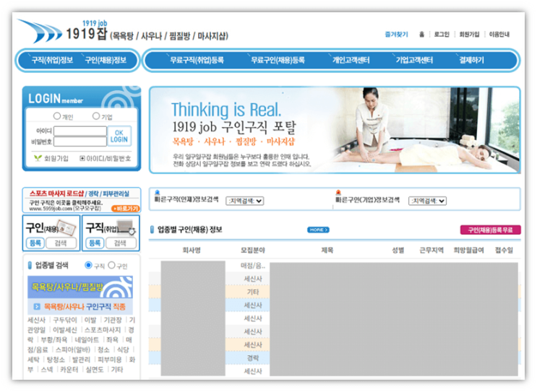Click 카운터 category link
537x392 pixels.
[x=69, y=370]
